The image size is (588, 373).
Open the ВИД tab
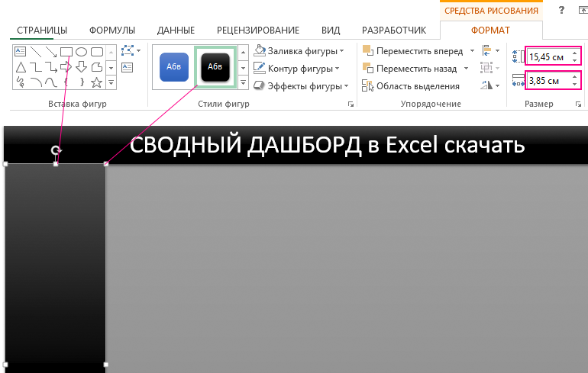coord(331,31)
